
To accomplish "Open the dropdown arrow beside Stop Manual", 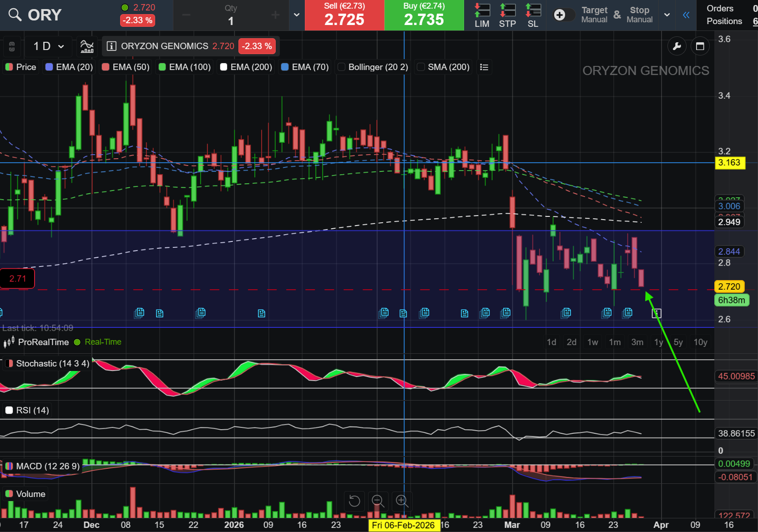I will [667, 15].
